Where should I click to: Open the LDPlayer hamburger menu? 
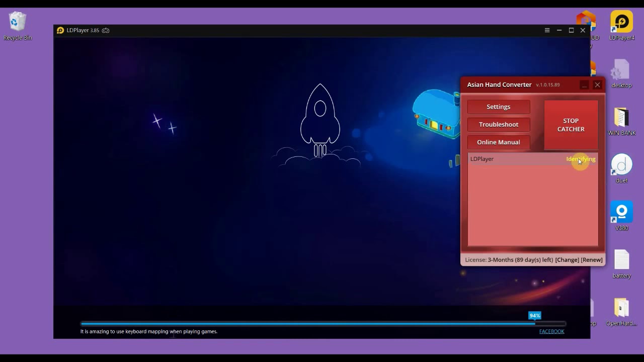tap(547, 30)
